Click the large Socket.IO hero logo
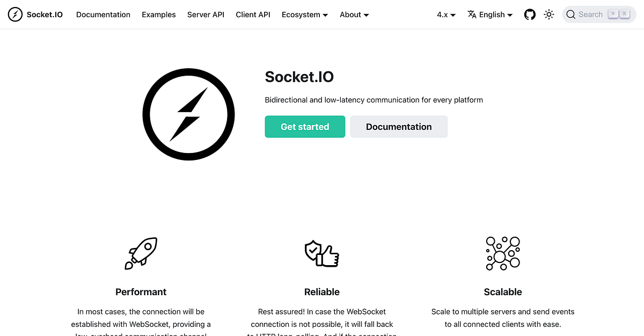 (x=188, y=114)
